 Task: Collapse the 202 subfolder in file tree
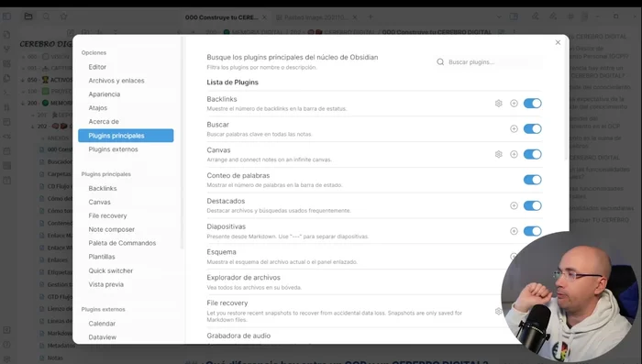tap(33, 127)
